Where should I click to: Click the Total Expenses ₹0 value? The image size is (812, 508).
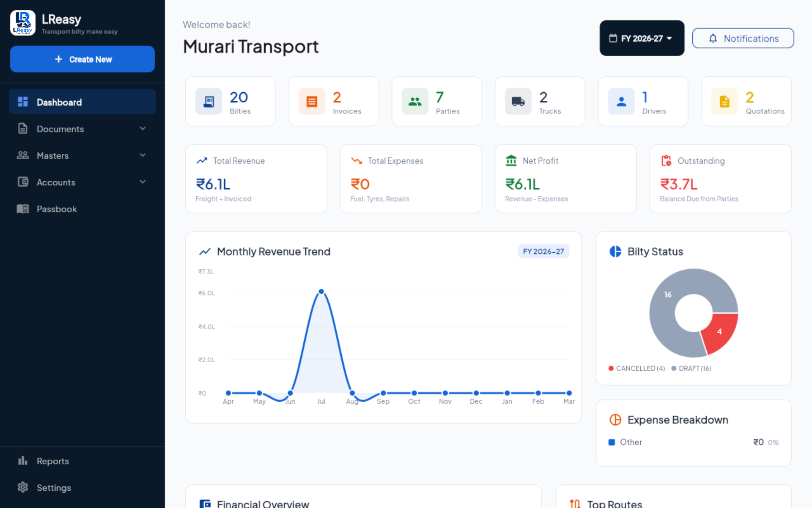pyautogui.click(x=360, y=184)
